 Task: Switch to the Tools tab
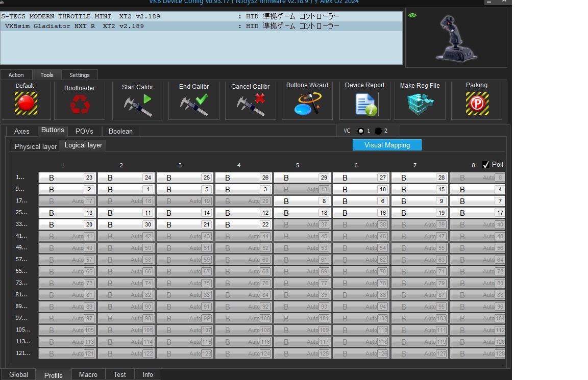[47, 75]
